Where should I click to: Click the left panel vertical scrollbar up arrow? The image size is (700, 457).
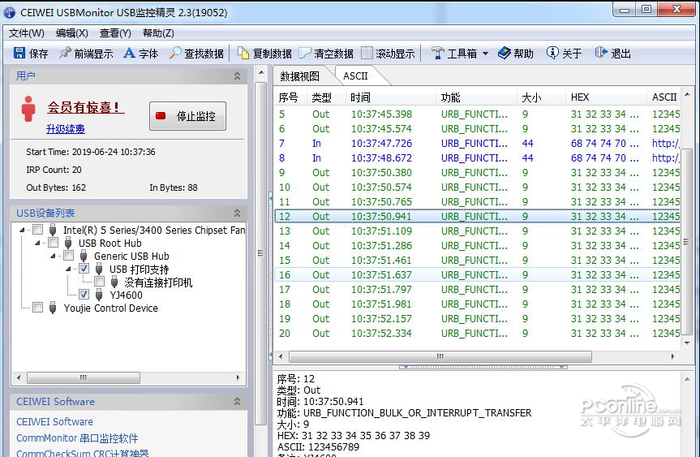262,73
